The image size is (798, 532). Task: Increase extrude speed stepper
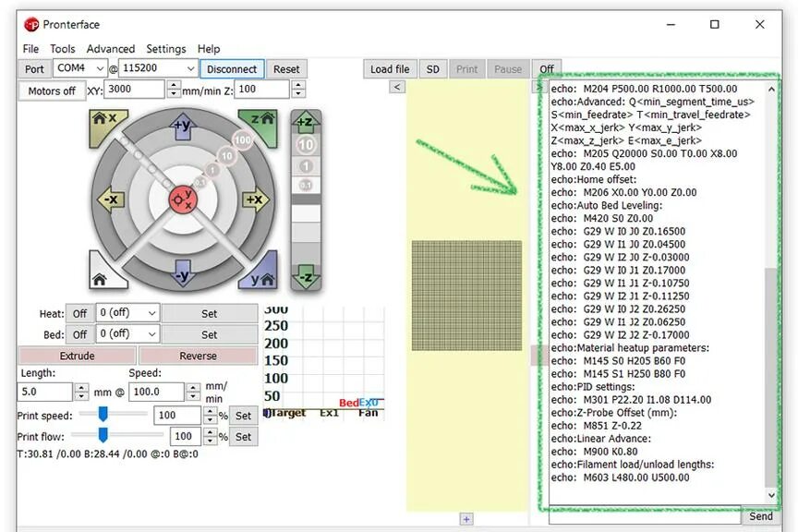pyautogui.click(x=193, y=388)
